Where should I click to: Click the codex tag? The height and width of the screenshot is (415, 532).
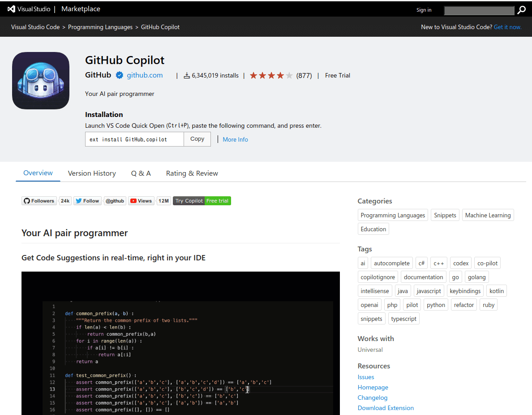461,263
